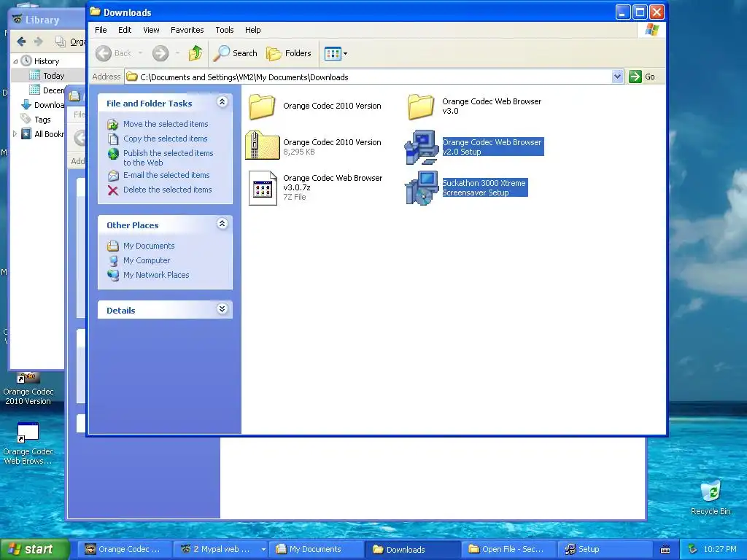
Task: Go to My Network Places
Action: [156, 275]
